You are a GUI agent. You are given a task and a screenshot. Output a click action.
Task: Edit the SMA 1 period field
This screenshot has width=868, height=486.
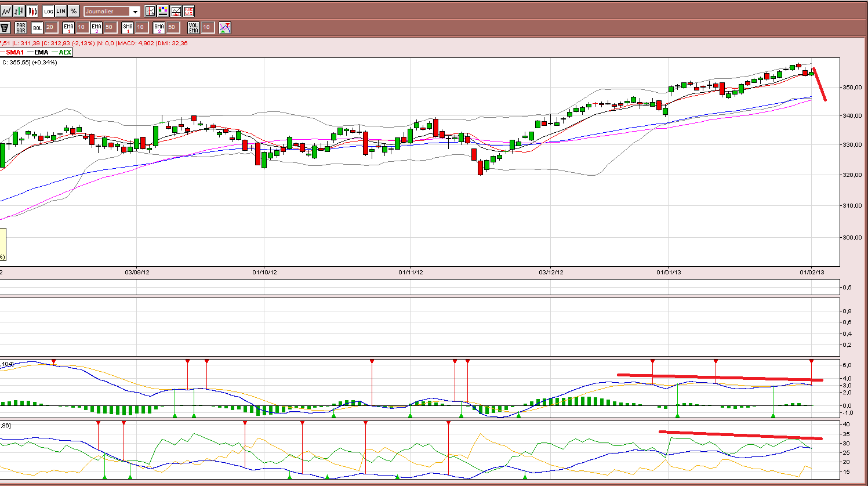(x=141, y=27)
